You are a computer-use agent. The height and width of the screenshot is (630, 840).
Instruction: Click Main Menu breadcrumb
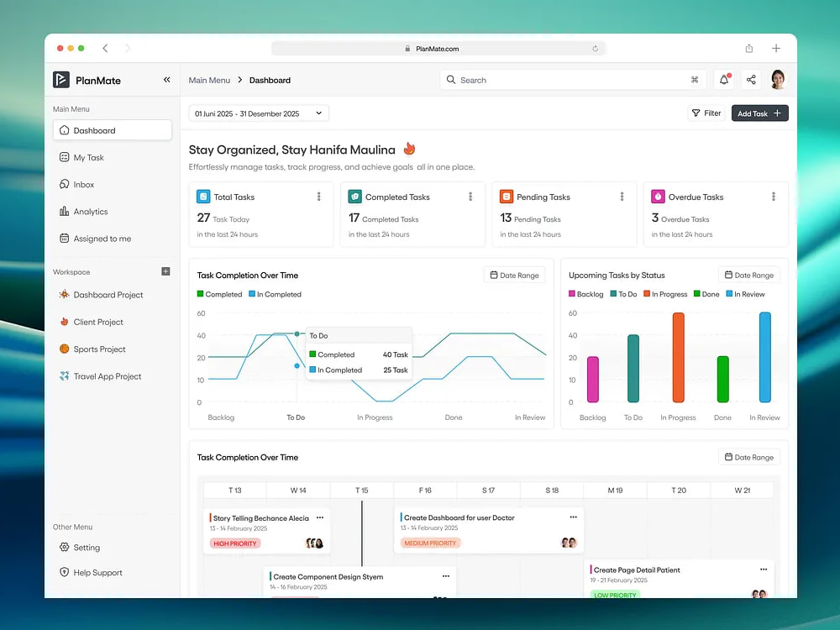pyautogui.click(x=209, y=80)
